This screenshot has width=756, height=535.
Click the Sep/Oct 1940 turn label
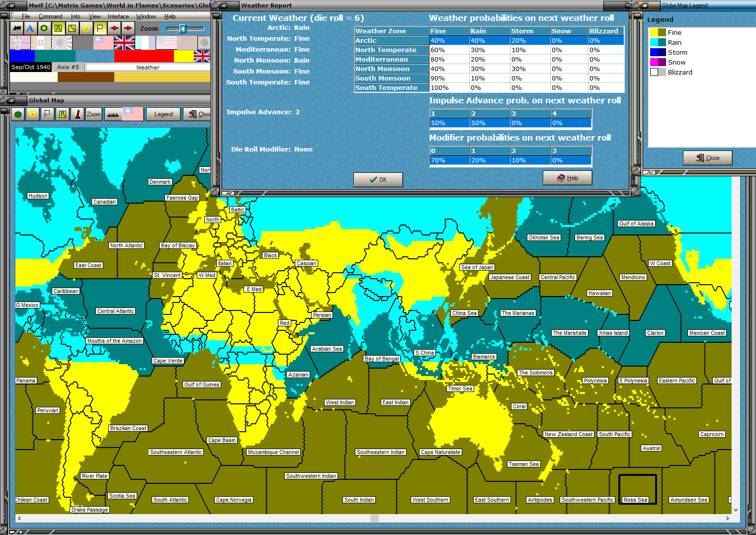pyautogui.click(x=31, y=67)
